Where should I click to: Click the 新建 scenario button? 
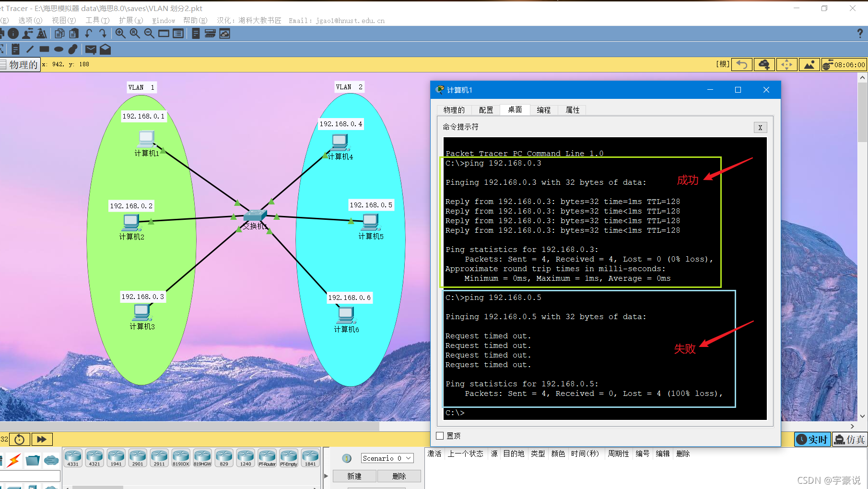click(354, 476)
